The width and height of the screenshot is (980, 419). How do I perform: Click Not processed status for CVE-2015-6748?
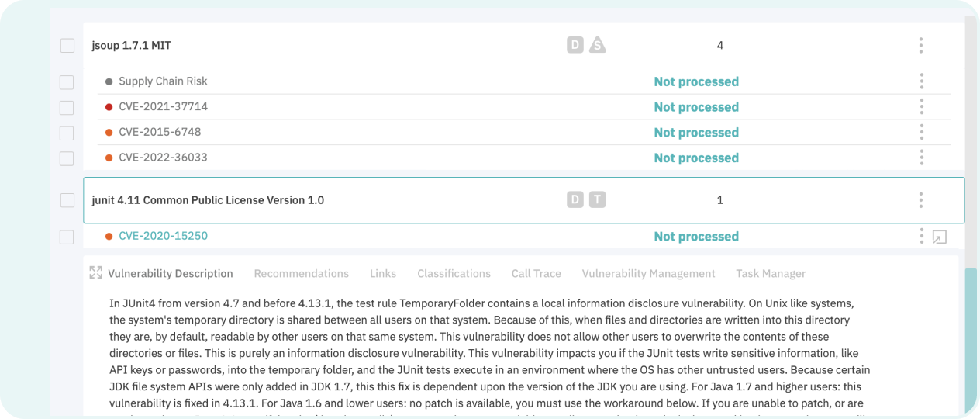[x=696, y=133]
